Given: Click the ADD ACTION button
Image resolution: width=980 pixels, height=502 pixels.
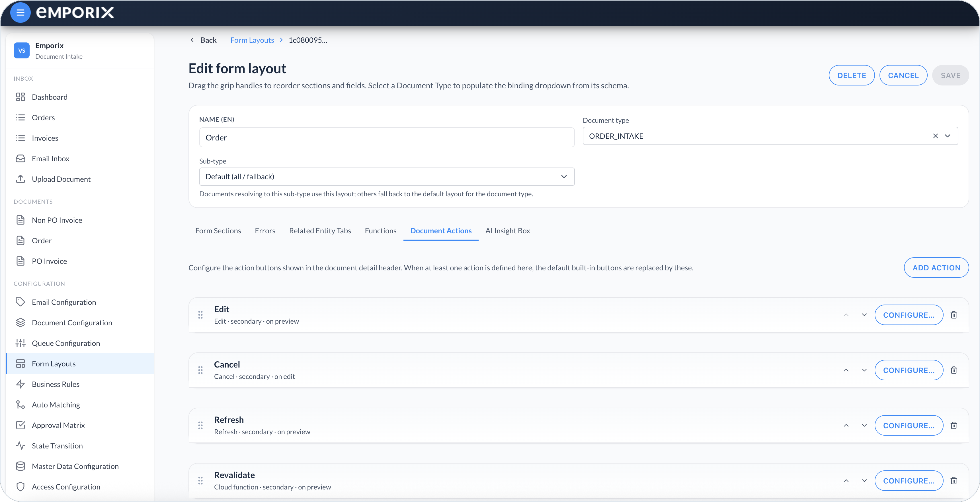Looking at the screenshot, I should coord(936,268).
